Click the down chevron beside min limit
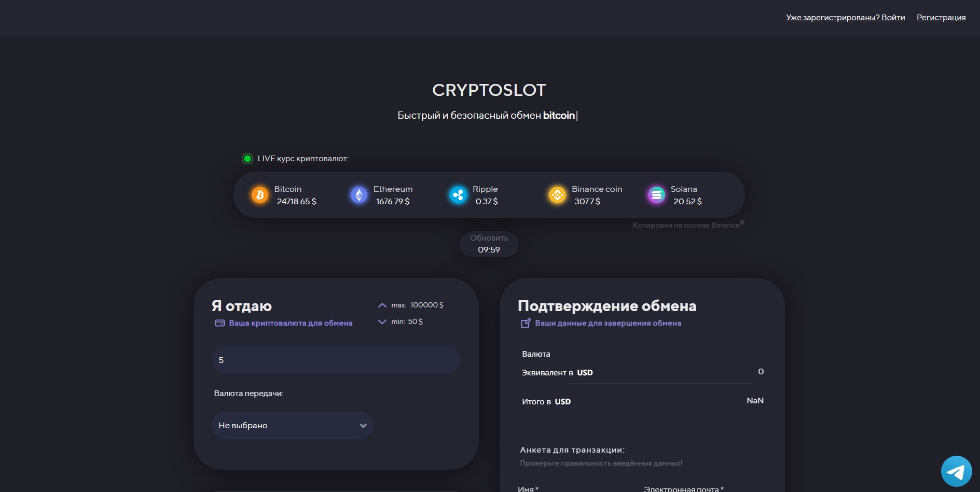The width and height of the screenshot is (980, 492). point(382,322)
